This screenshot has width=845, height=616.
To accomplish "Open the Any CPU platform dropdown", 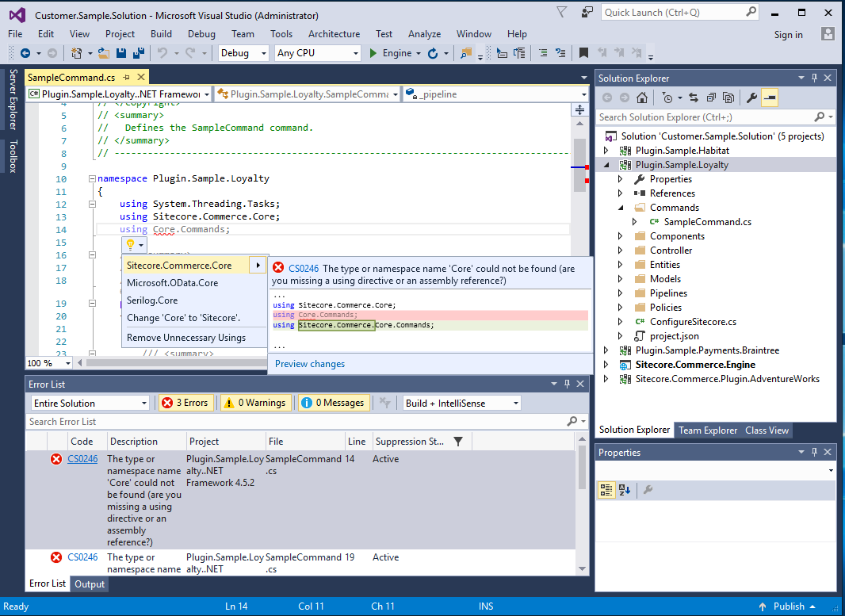I will tap(317, 53).
